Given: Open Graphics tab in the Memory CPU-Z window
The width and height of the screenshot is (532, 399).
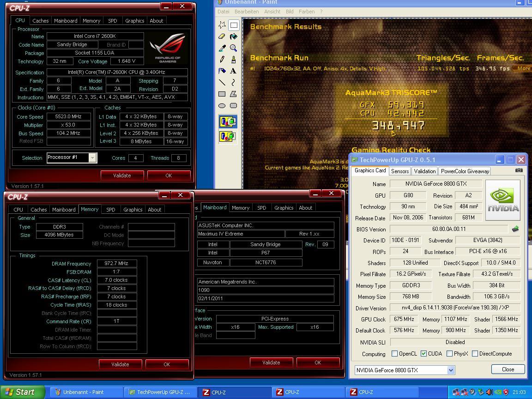Looking at the screenshot, I should click(x=133, y=210).
